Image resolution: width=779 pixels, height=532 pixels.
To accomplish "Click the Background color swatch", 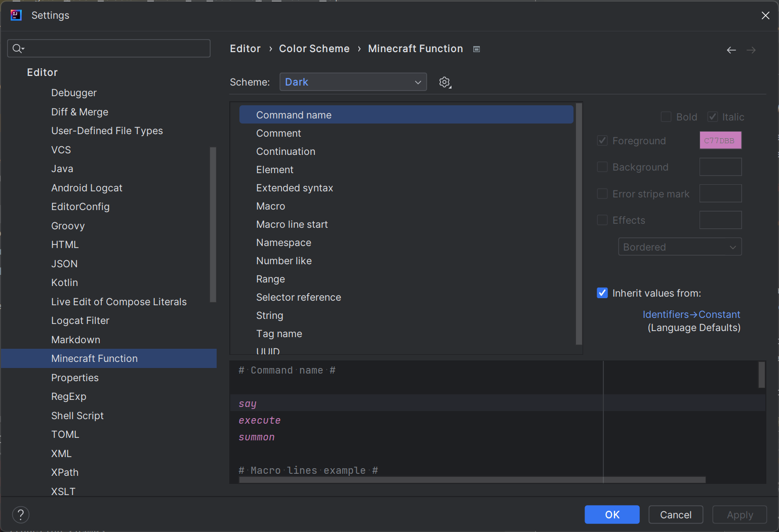I will click(720, 167).
